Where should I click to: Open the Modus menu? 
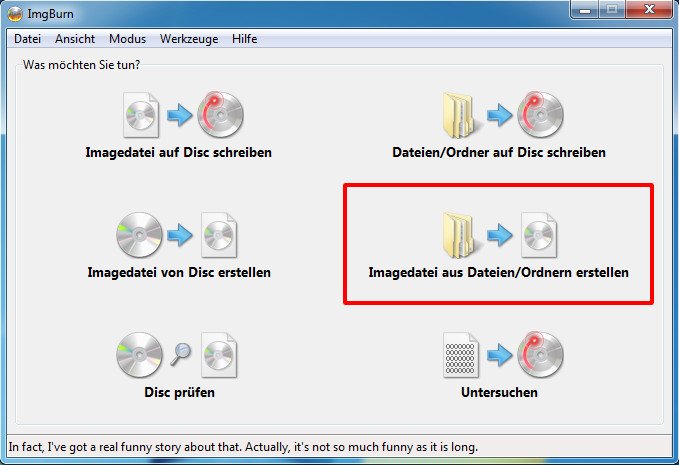[127, 39]
